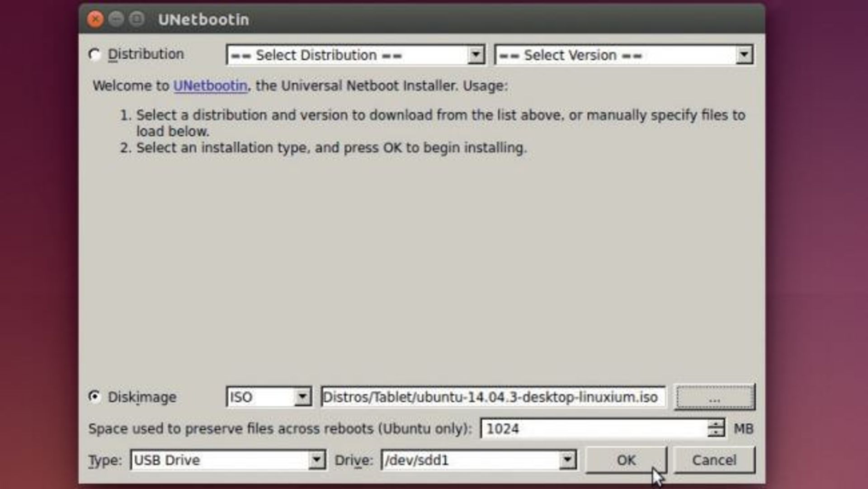Click the UNetbootin hyperlink
The width and height of the screenshot is (868, 489).
(x=210, y=86)
